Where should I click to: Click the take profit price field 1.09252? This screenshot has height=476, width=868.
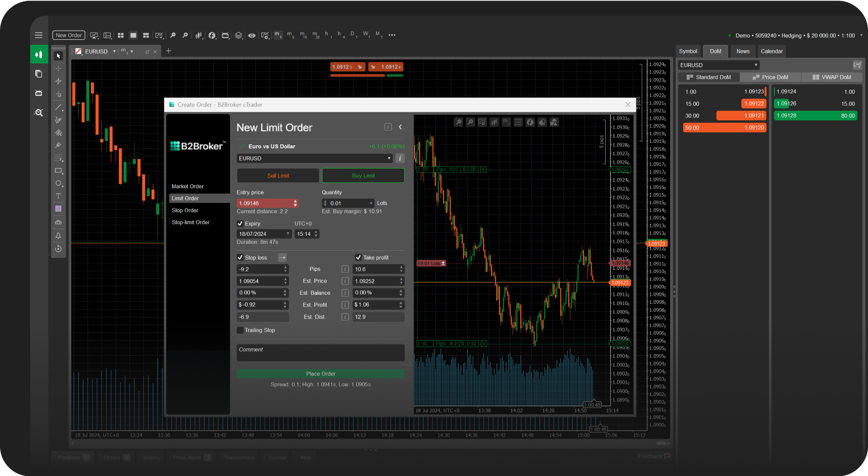point(378,281)
